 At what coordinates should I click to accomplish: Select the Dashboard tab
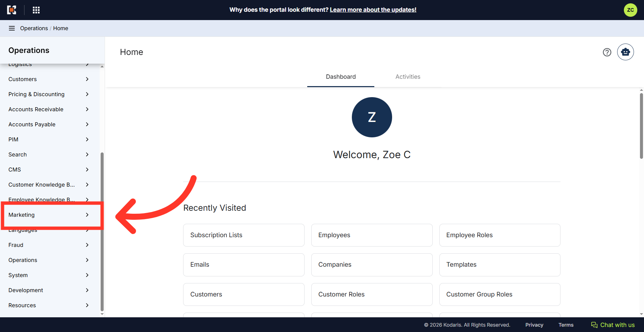point(341,77)
